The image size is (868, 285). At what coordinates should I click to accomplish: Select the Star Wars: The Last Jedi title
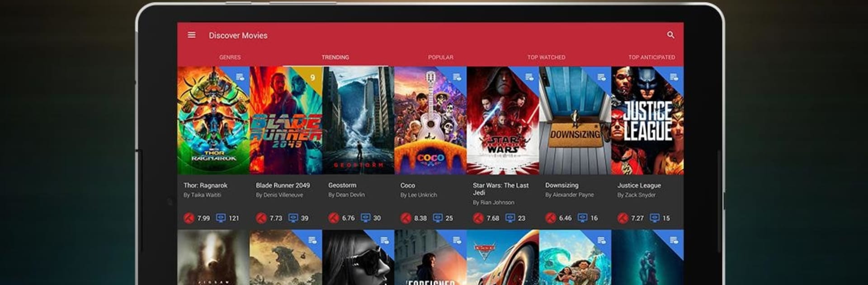click(x=501, y=189)
